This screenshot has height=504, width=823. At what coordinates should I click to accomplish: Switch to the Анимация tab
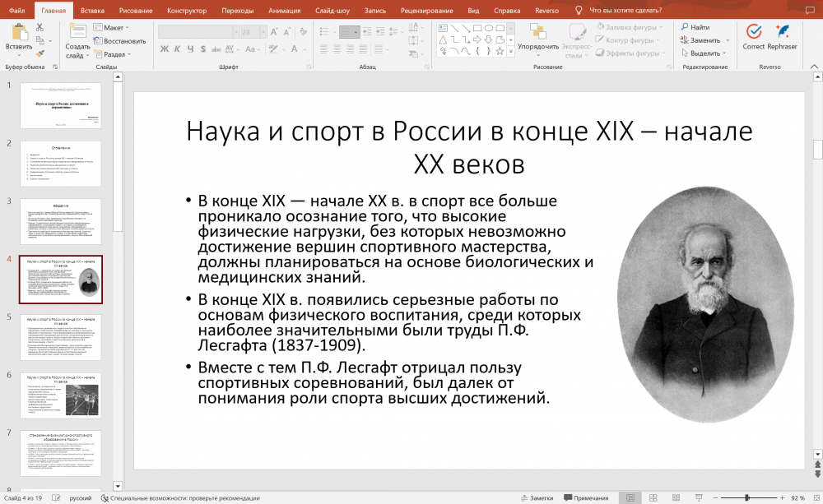point(284,10)
